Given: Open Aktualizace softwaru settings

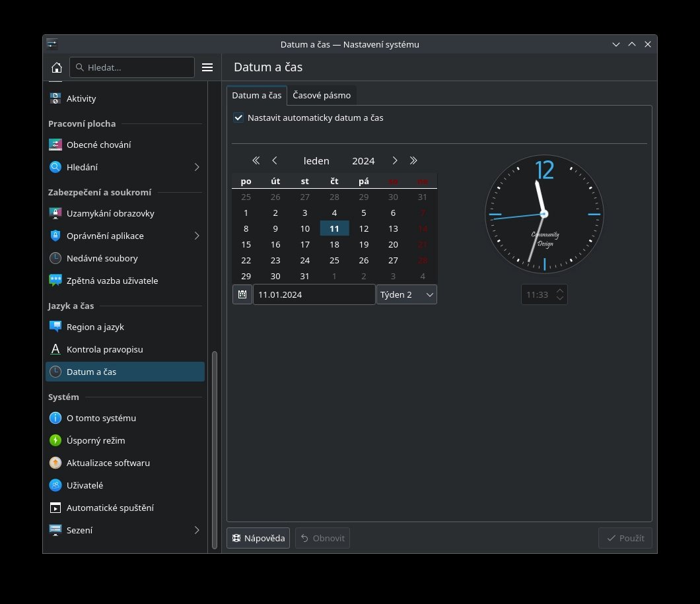Looking at the screenshot, I should (108, 463).
